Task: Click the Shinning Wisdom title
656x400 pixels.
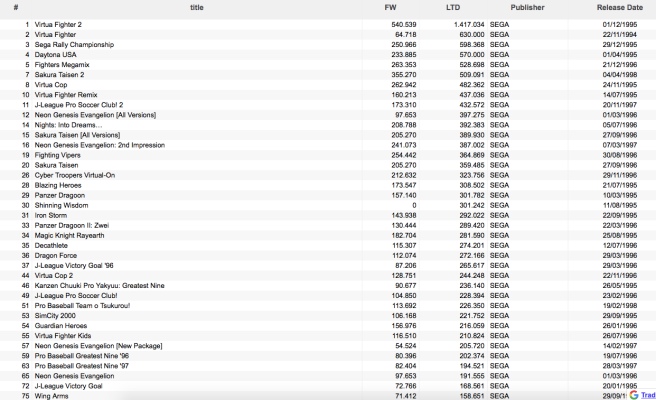Action: click(x=61, y=205)
